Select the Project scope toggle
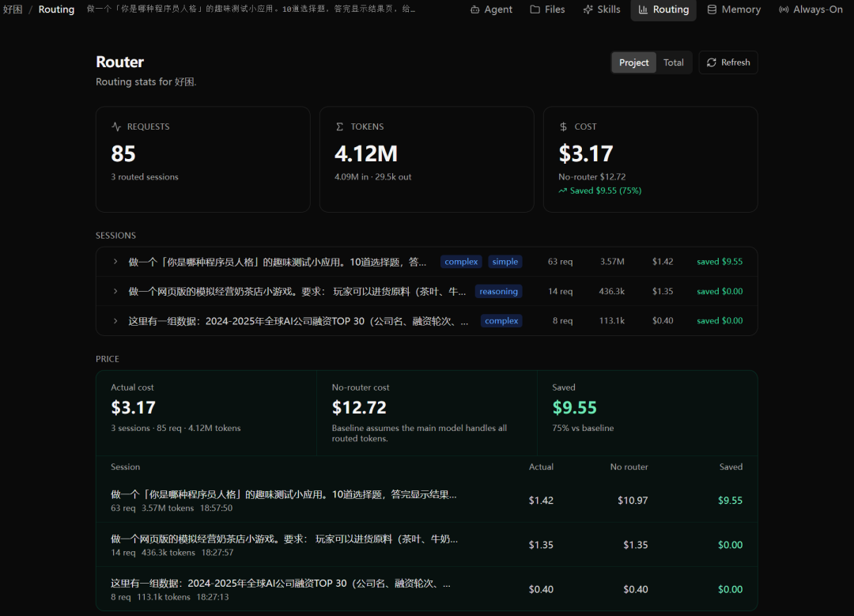 tap(633, 62)
